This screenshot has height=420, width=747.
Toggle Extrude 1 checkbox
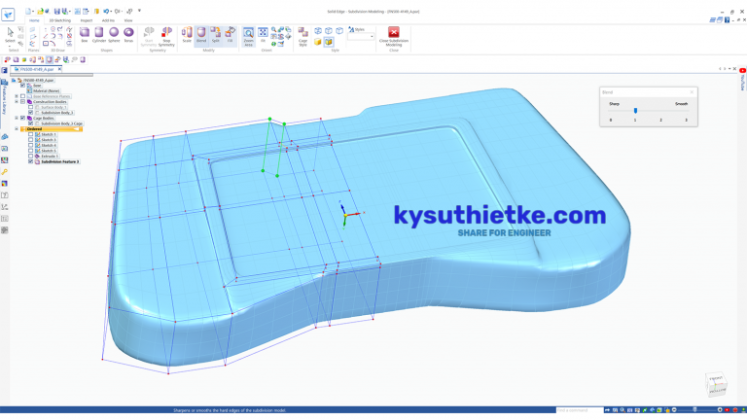tap(30, 156)
